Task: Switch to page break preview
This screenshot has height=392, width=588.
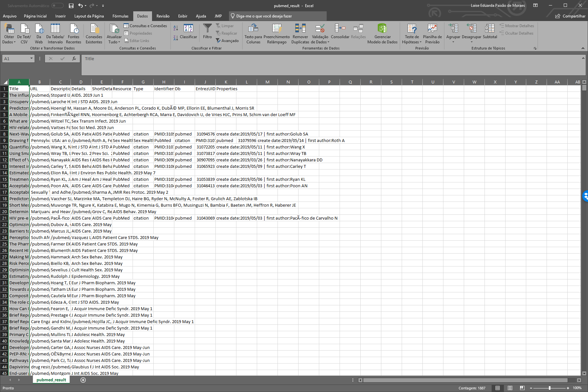Action: click(522, 388)
